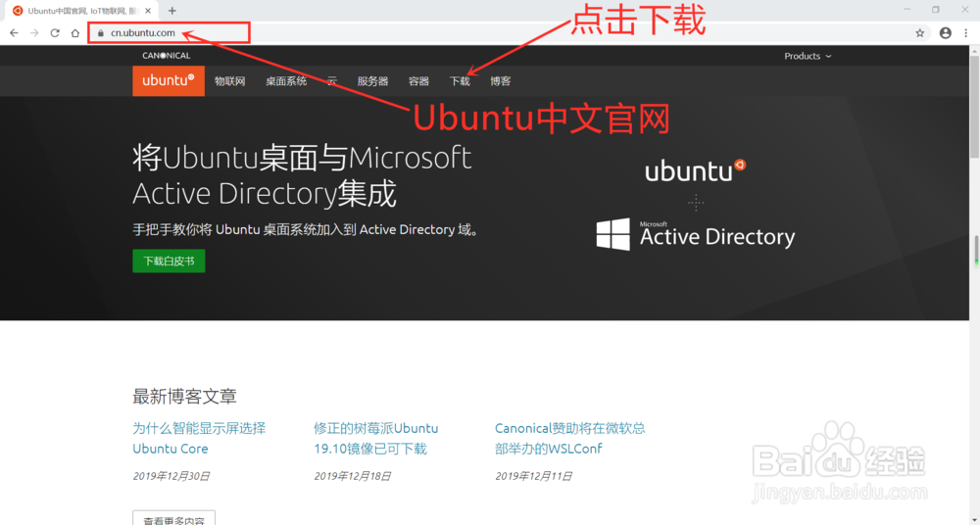Click the page vertical scrollbar thumb
The height and width of the screenshot is (525, 980).
click(x=974, y=106)
